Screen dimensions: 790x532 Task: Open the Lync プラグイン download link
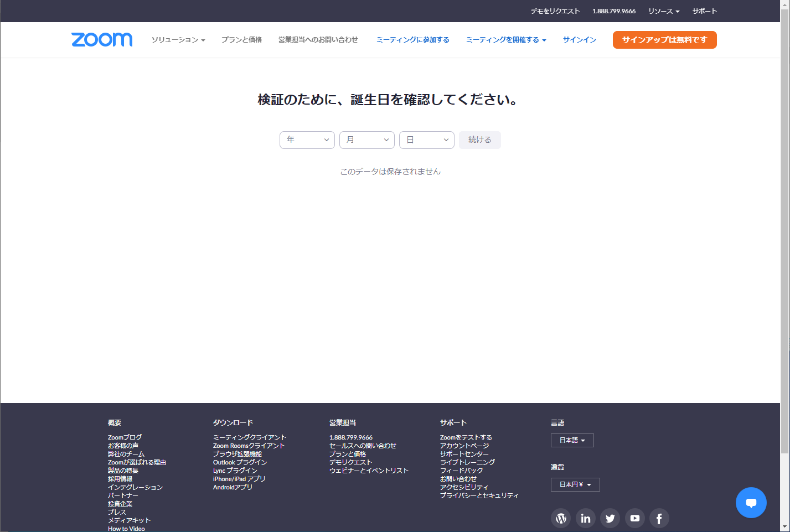pos(235,471)
